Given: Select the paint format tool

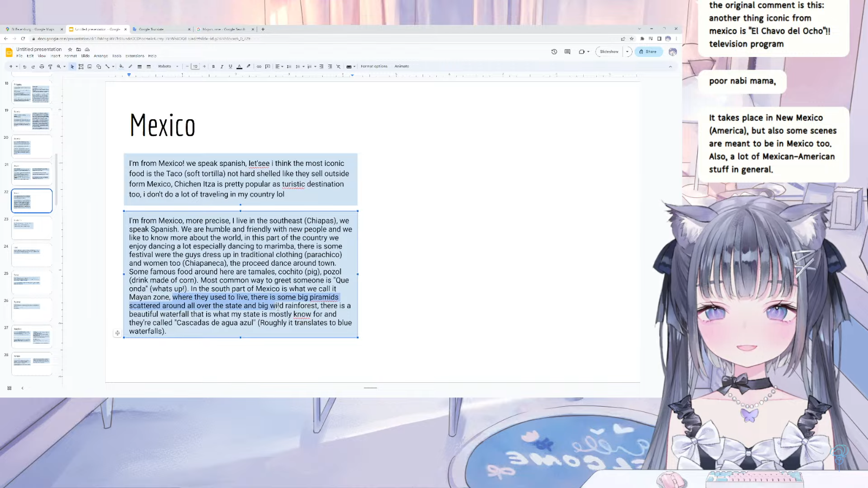Looking at the screenshot, I should coord(50,66).
